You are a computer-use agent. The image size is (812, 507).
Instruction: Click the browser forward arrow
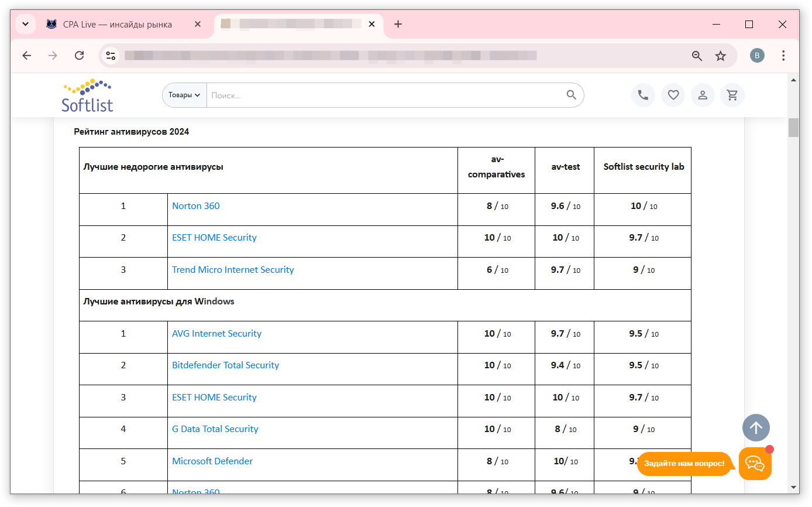pos(53,56)
